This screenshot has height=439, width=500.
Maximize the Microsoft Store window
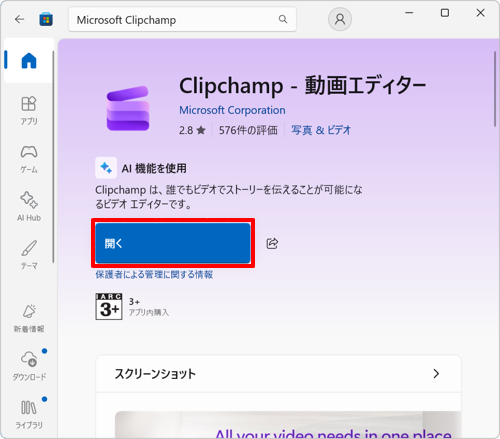(445, 13)
